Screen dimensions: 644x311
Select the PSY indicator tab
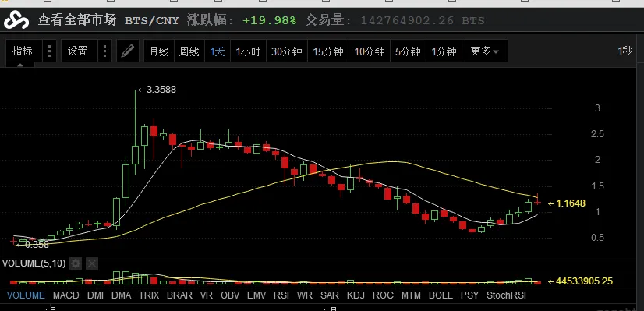point(469,295)
